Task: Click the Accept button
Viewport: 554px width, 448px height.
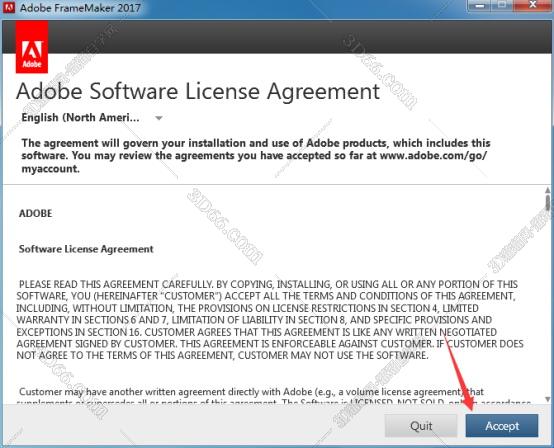Action: [x=502, y=425]
